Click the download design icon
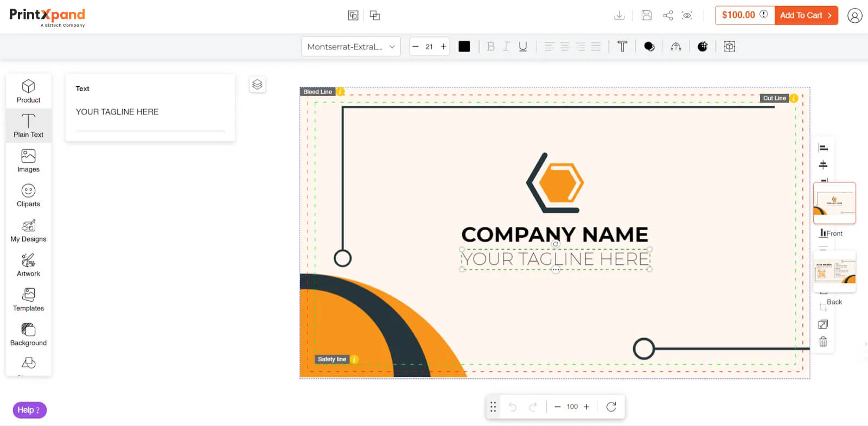 (619, 15)
